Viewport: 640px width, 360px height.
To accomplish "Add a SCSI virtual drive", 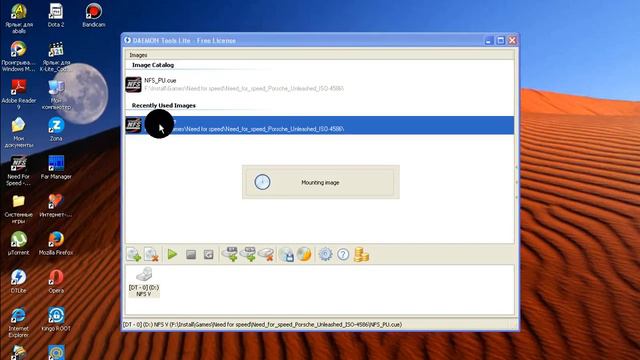I will tap(248, 254).
